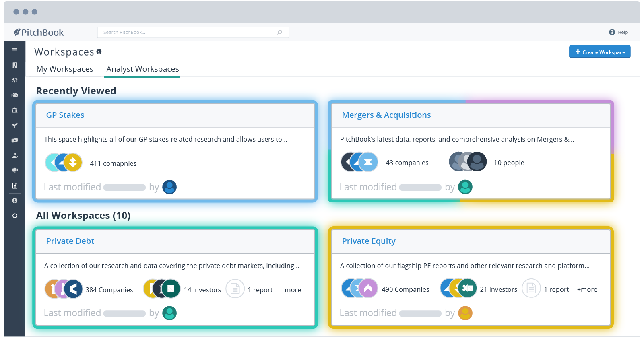Click the GP Stakes company logos cluster
The width and height of the screenshot is (644, 338).
click(x=64, y=163)
